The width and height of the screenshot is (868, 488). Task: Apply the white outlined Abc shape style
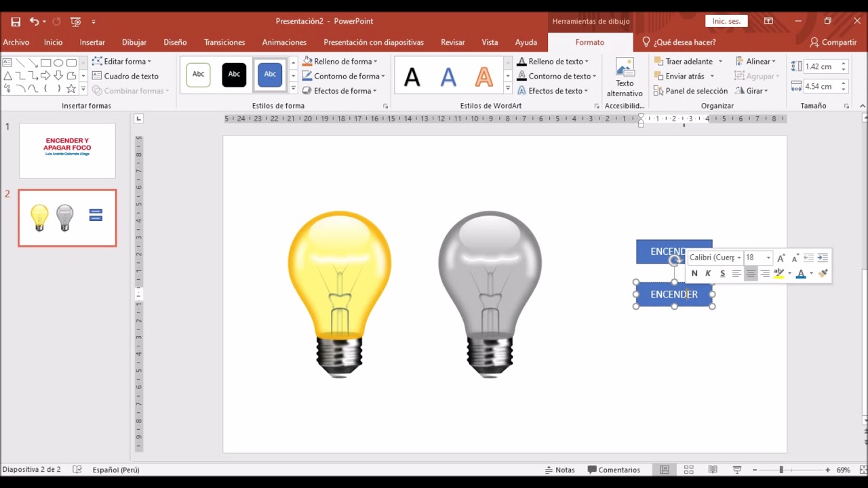coord(199,75)
